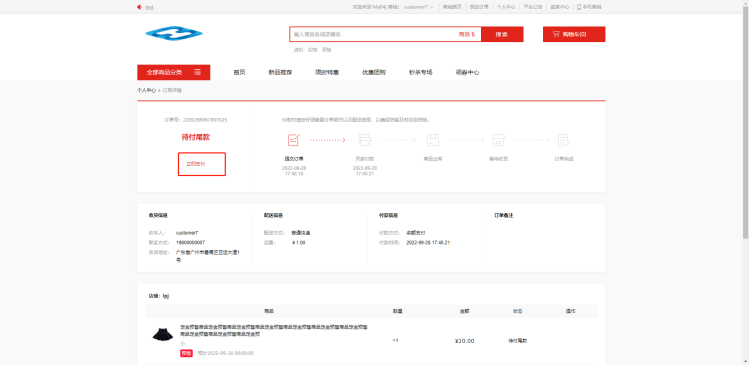Click the shop name lgj
Viewport: 749px width, 365px height.
click(x=166, y=296)
